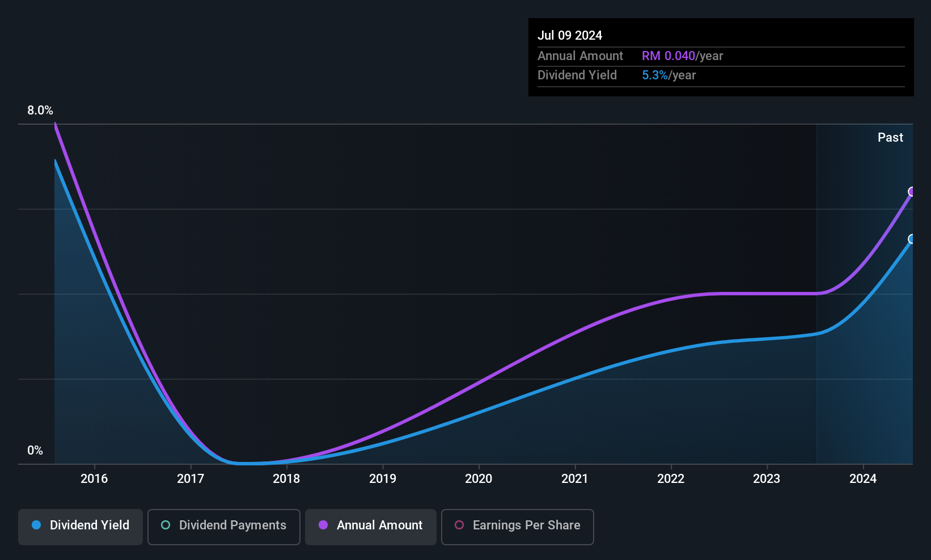Click the Jul 09 2024 tooltip date
Viewport: 931px width, 560px height.
tap(570, 35)
